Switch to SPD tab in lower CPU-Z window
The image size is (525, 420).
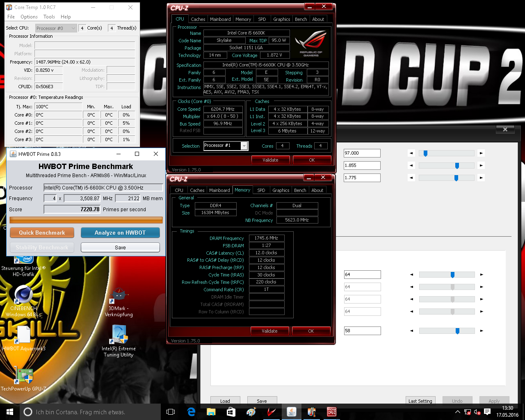(261, 190)
